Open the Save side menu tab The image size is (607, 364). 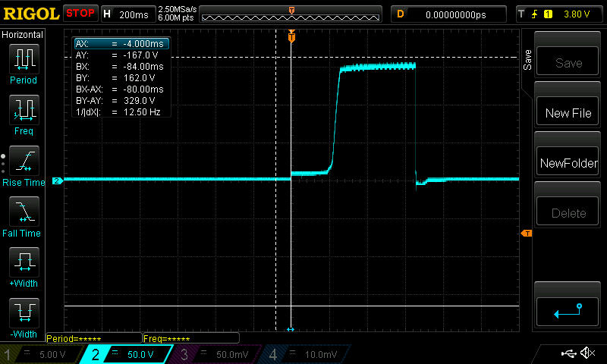[x=527, y=61]
